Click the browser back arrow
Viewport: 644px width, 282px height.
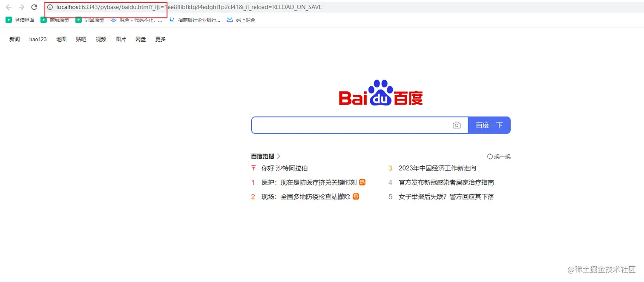[x=9, y=7]
